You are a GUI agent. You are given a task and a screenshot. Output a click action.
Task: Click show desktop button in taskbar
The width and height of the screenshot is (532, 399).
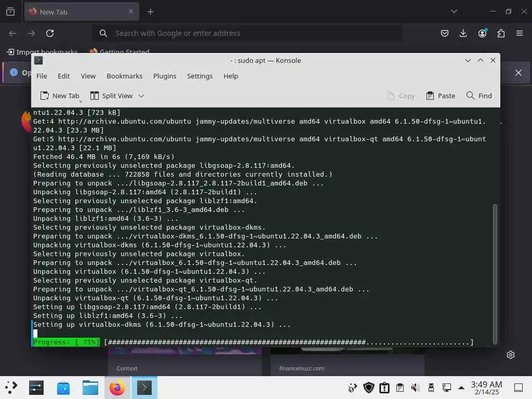coord(518,388)
